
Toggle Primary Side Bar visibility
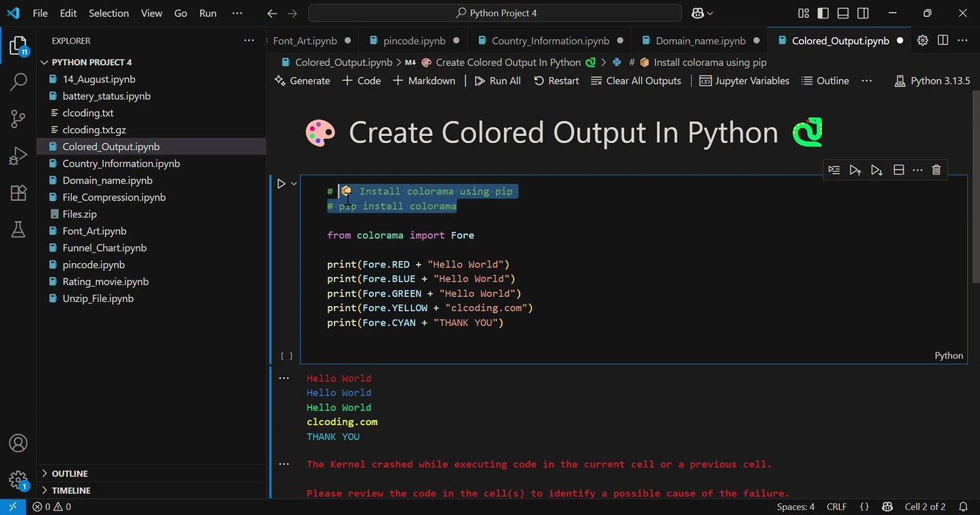823,13
